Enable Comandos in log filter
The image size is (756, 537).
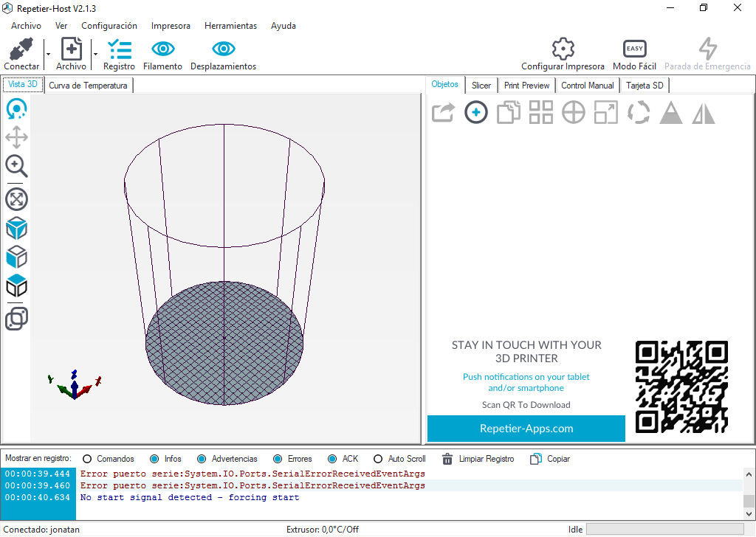[87, 459]
